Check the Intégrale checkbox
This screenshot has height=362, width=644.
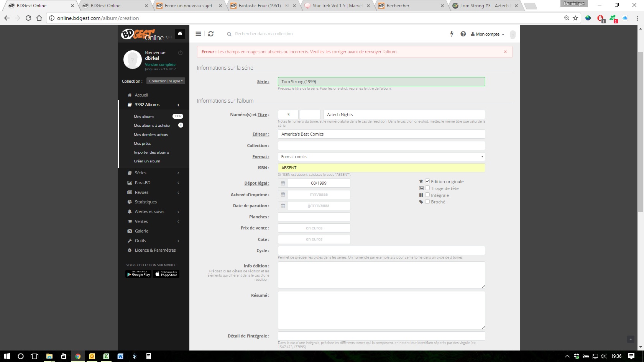[427, 195]
